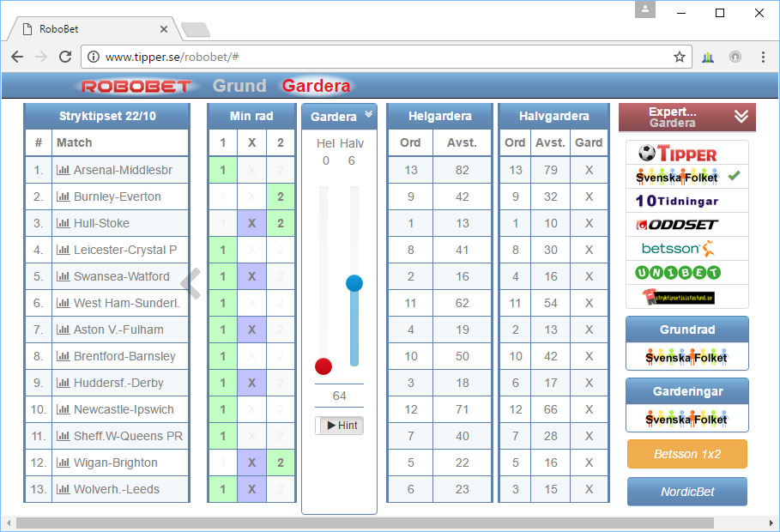780x532 pixels.
Task: Open stats chart icon for Arsenal-Middlesbr
Action: tap(63, 170)
